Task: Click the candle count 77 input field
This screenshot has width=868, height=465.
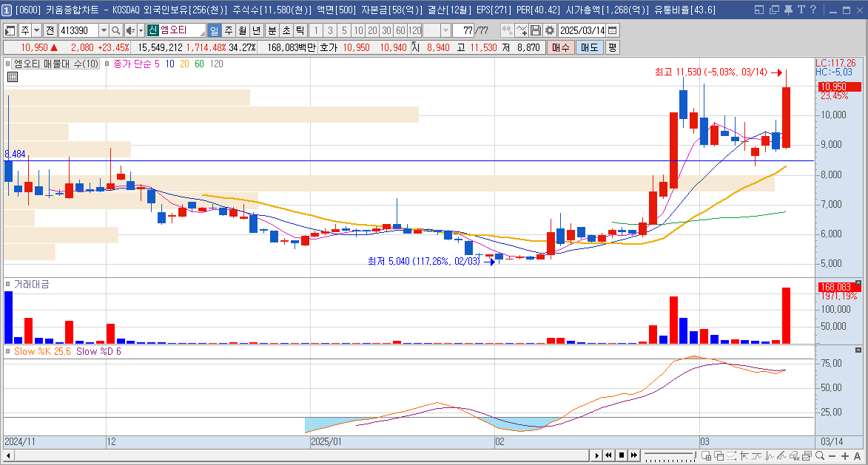Action: tap(463, 30)
